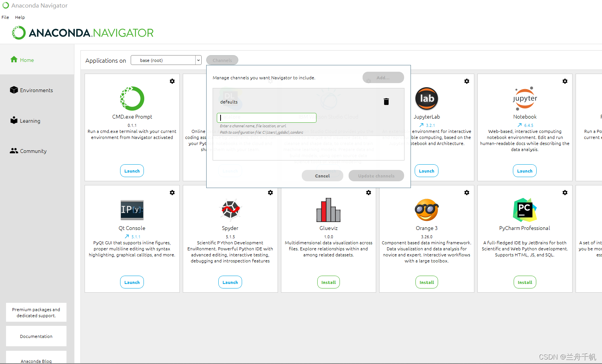Click the 'Applications on' label
The height and width of the screenshot is (364, 602).
(106, 60)
